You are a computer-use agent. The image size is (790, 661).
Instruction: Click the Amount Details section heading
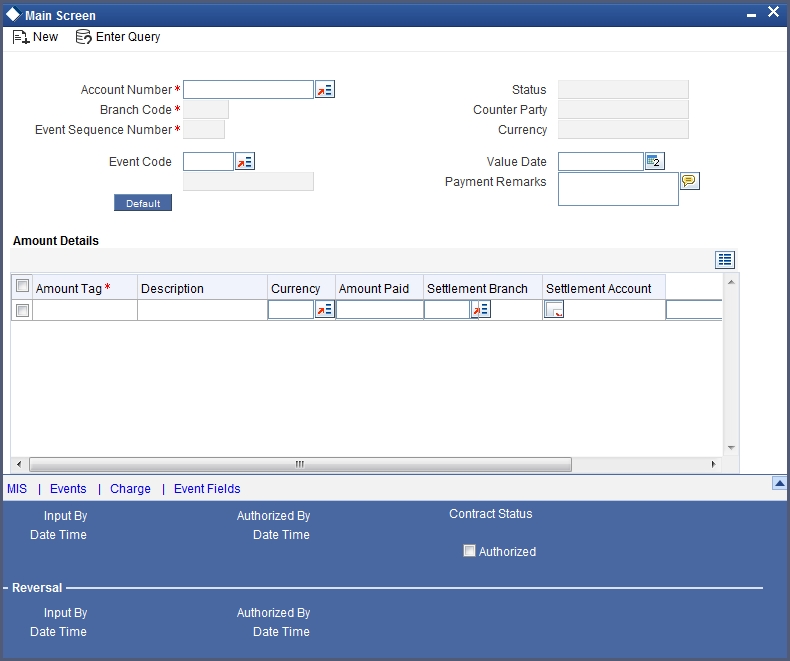[x=56, y=241]
